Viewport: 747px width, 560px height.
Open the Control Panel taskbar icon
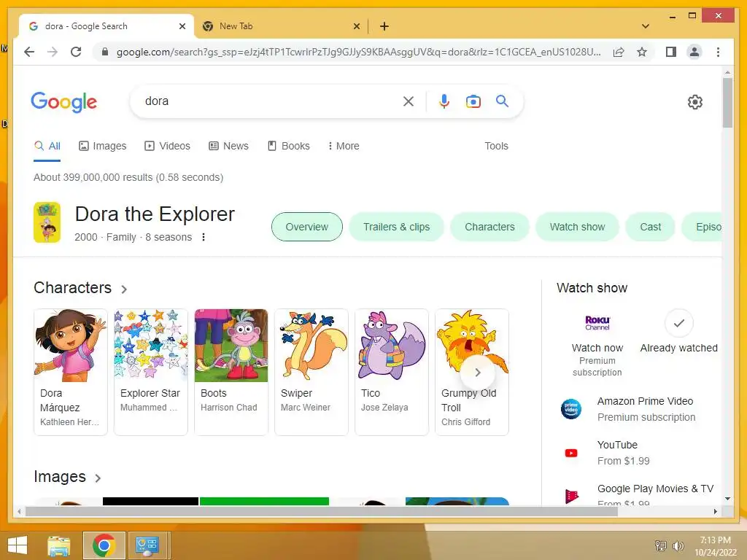[147, 545]
